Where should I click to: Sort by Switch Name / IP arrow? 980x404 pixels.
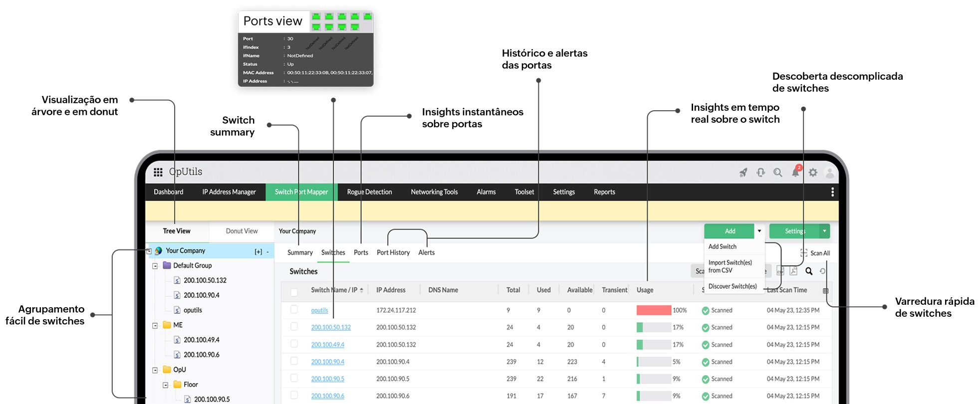click(x=362, y=290)
